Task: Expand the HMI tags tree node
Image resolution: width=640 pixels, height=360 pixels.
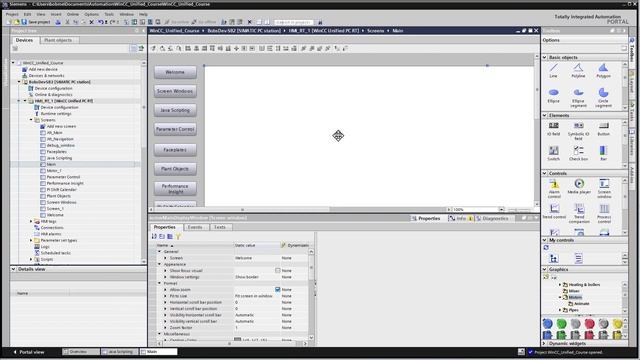Action: 31,221
